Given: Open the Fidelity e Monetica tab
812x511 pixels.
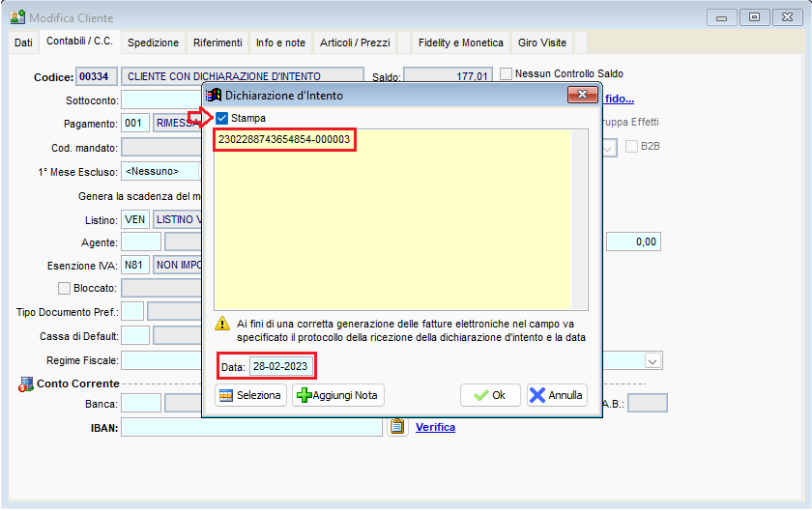Looking at the screenshot, I should (x=460, y=43).
